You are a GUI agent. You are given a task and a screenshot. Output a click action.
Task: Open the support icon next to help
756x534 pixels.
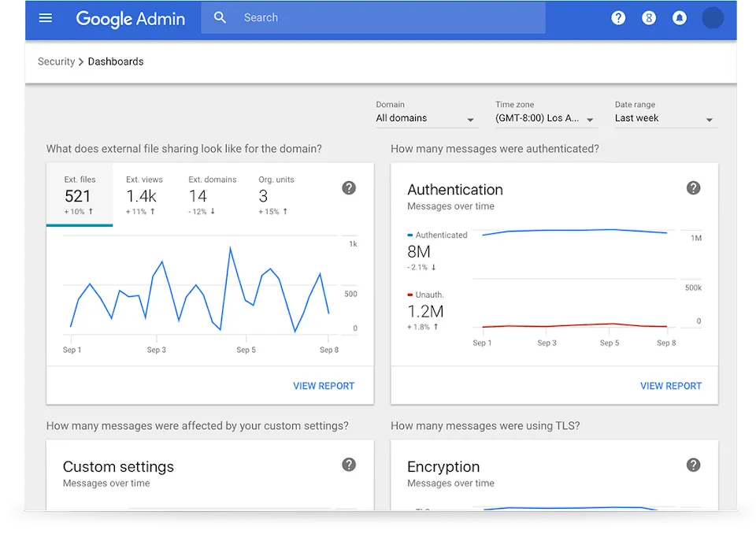coord(649,18)
